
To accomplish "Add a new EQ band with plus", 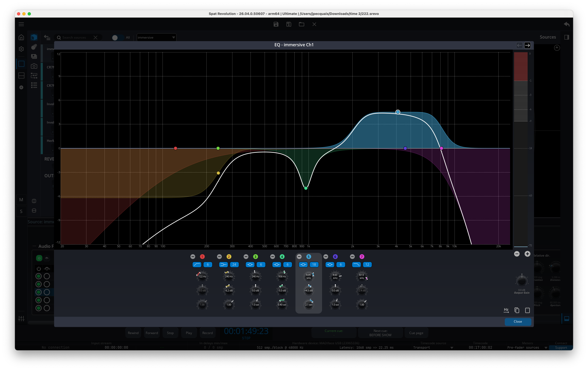I will click(527, 254).
